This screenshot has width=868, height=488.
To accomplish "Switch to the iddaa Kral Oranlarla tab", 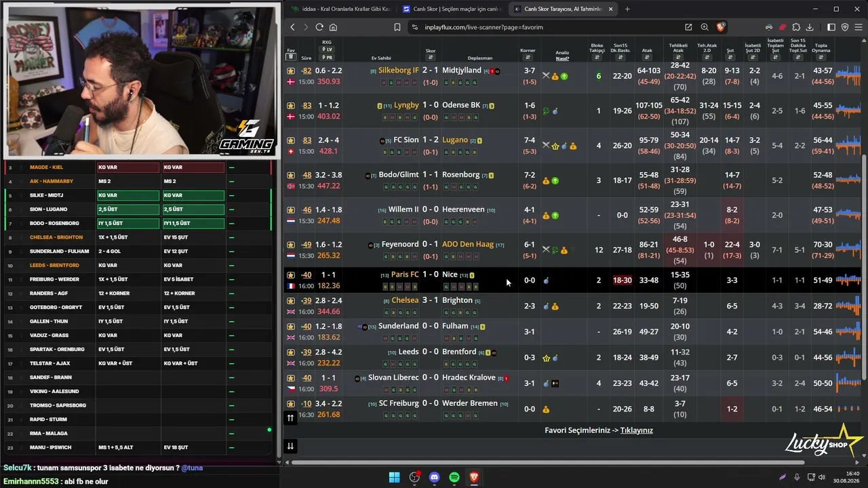I will 340,9.
